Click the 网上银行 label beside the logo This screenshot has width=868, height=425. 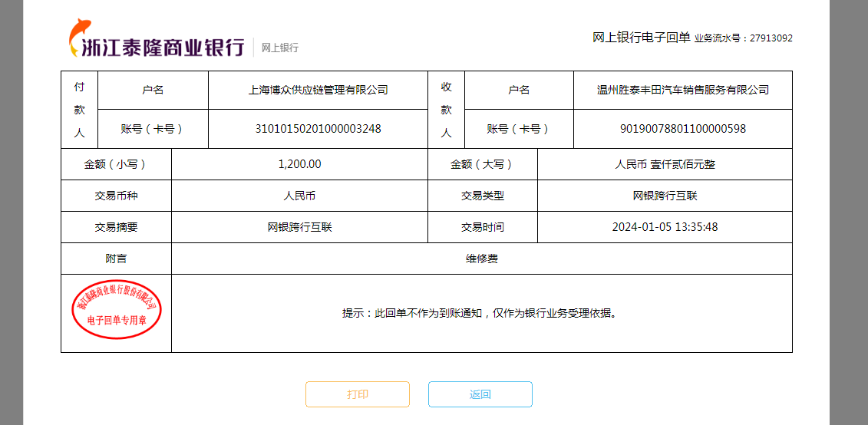coord(280,48)
